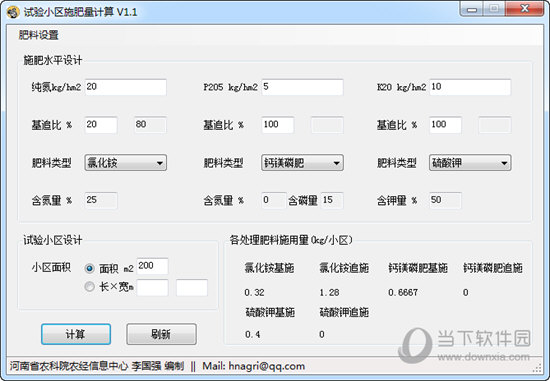Click the empty potassium 基追比 topdressing field
550x381 pixels.
[495, 125]
